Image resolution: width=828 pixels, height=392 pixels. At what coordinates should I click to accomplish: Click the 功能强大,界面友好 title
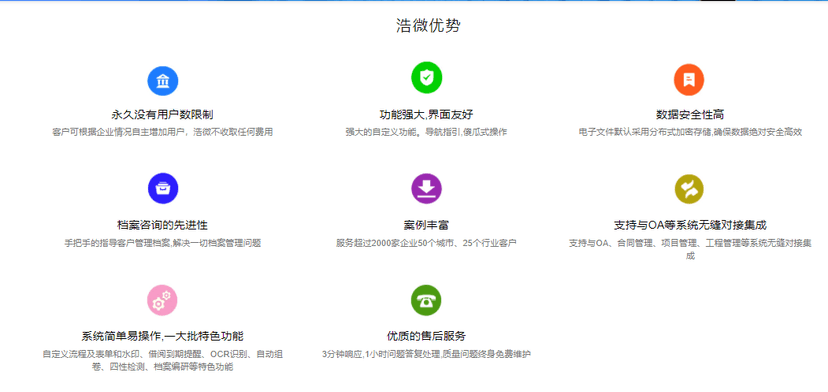(426, 115)
